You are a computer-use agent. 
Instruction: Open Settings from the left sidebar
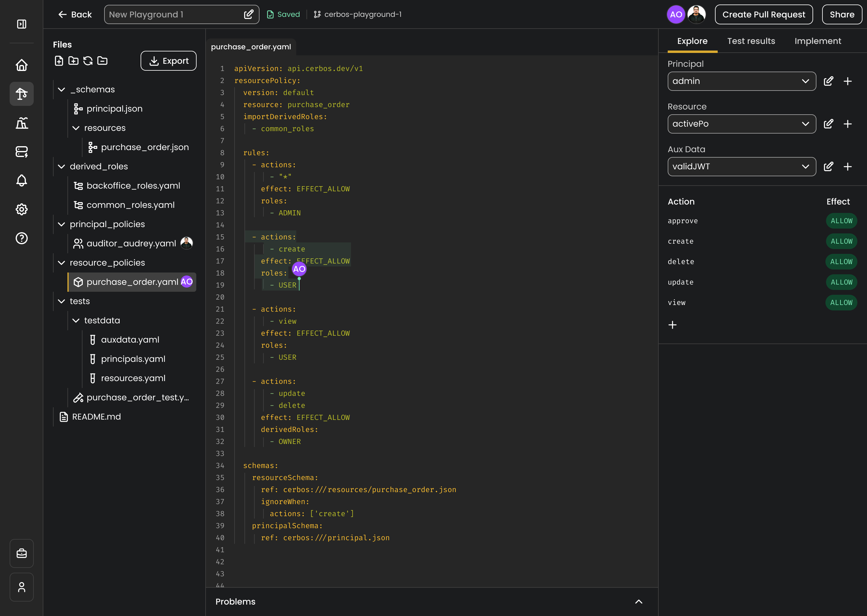pos(22,209)
